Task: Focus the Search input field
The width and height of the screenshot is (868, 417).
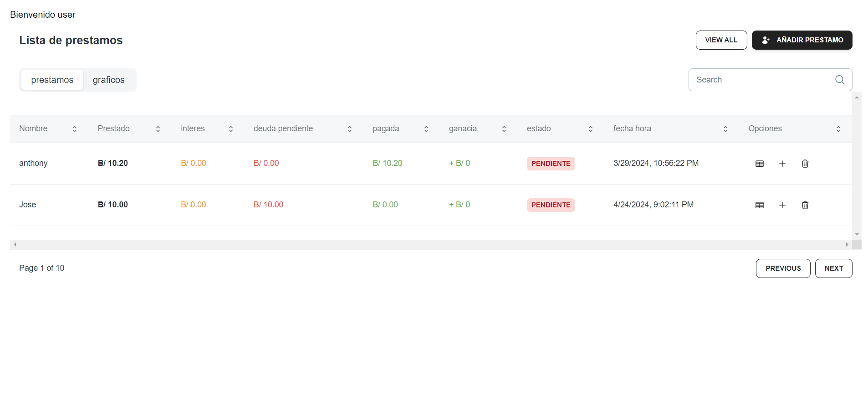Action: 761,80
